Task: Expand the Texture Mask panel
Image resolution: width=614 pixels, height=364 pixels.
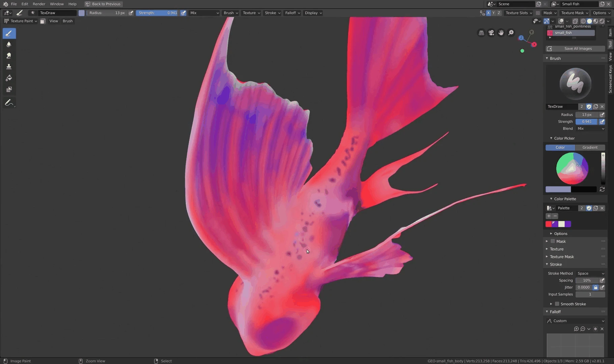Action: coord(561,257)
